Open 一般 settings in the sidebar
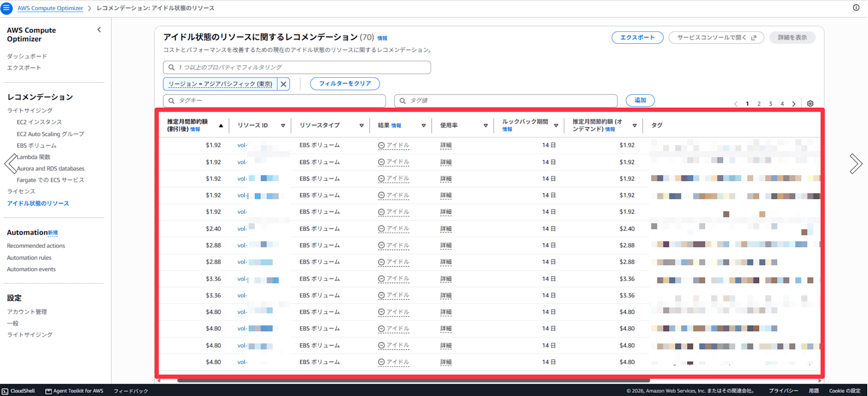Image resolution: width=868 pixels, height=396 pixels. pos(13,323)
